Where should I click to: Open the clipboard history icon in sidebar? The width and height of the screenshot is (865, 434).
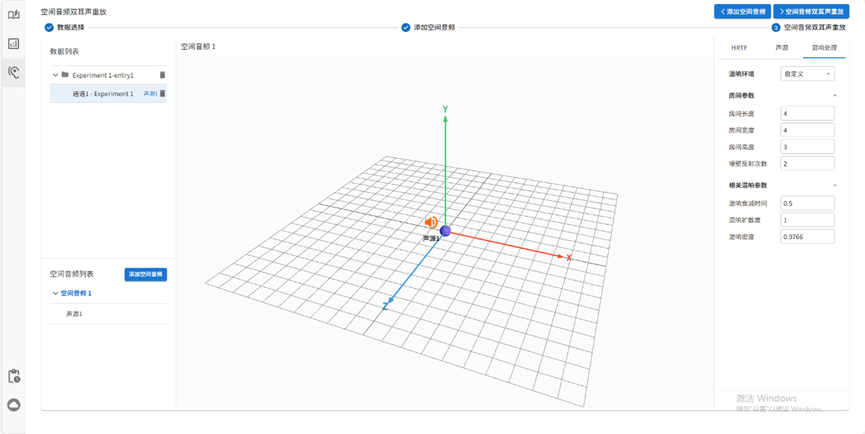(14, 376)
